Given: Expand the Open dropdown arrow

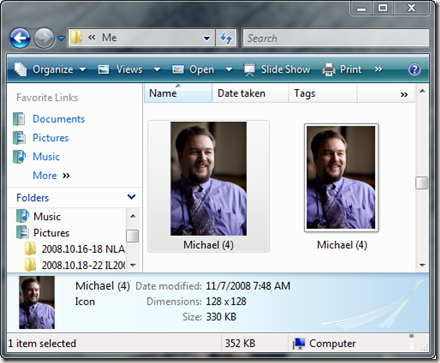Looking at the screenshot, I should click(229, 70).
